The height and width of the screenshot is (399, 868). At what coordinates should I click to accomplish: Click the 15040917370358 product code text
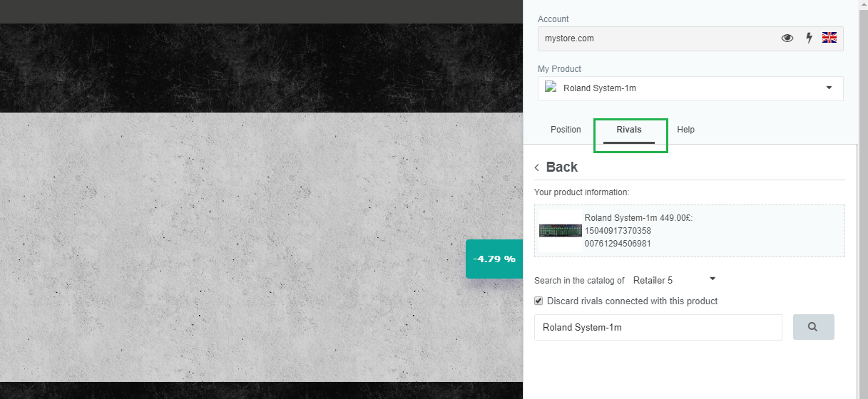coord(618,231)
